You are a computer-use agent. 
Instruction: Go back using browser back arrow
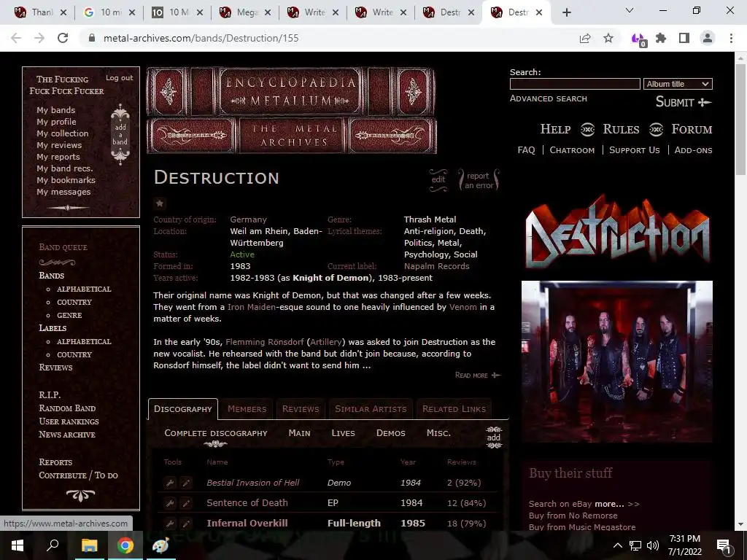(x=16, y=38)
